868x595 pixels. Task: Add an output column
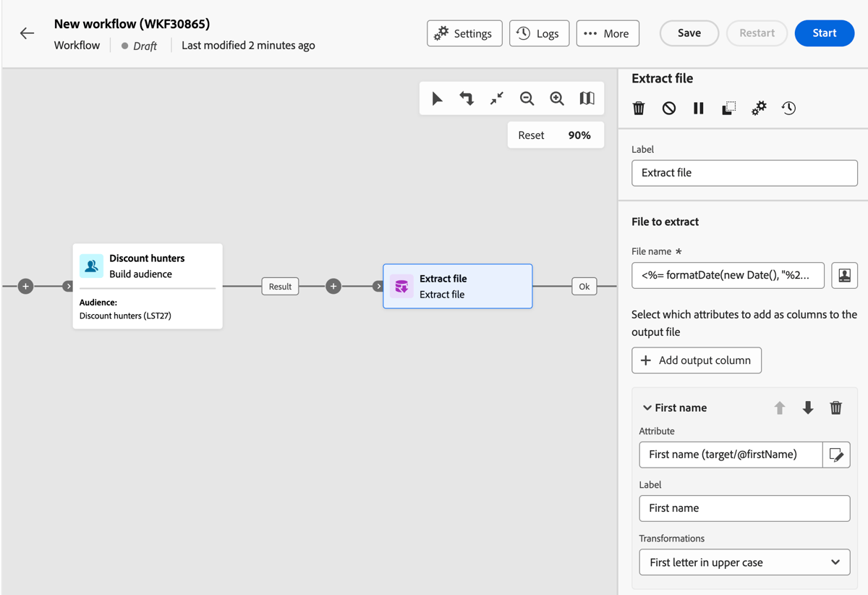click(x=696, y=360)
